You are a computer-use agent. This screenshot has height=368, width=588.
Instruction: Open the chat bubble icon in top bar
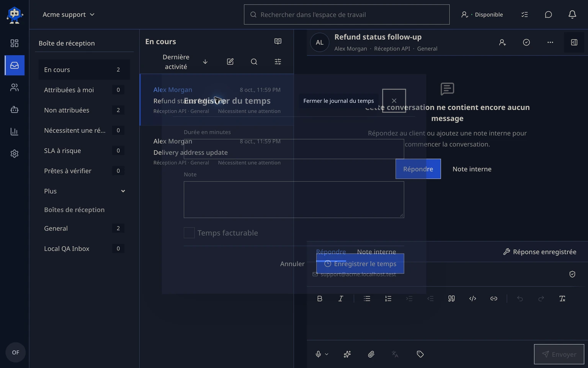548,15
